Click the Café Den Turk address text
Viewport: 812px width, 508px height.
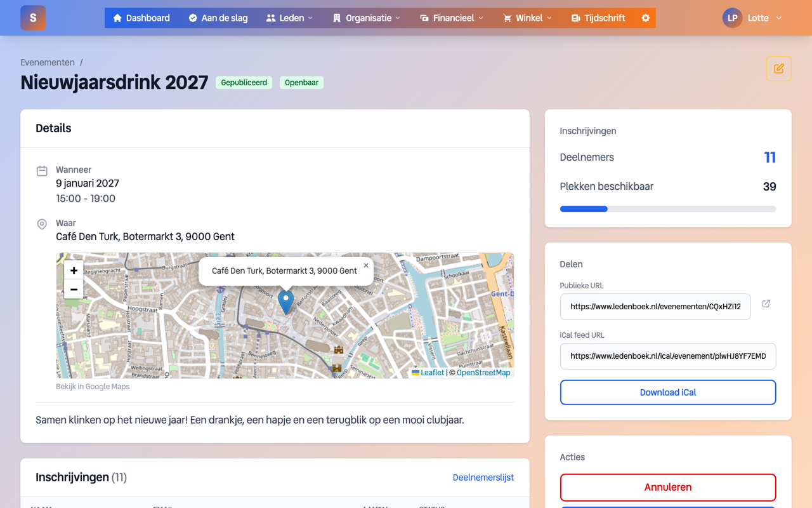click(145, 237)
